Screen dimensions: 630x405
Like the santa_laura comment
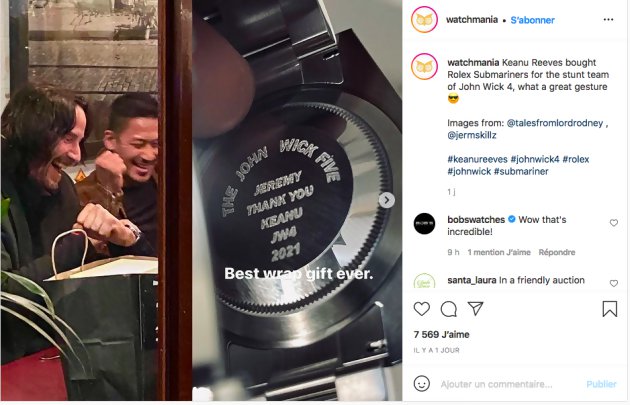(614, 283)
